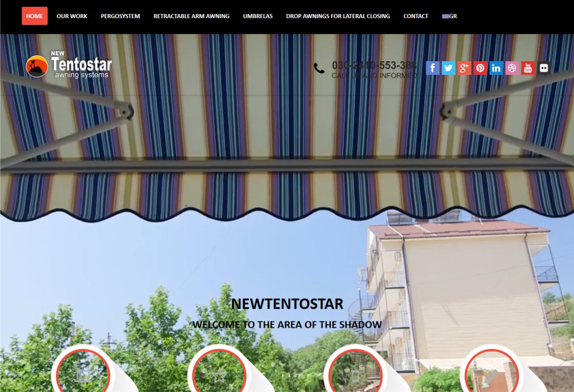Expand Retractable Arm Awning menu
Screen dimensions: 574x392
pyautogui.click(x=191, y=16)
